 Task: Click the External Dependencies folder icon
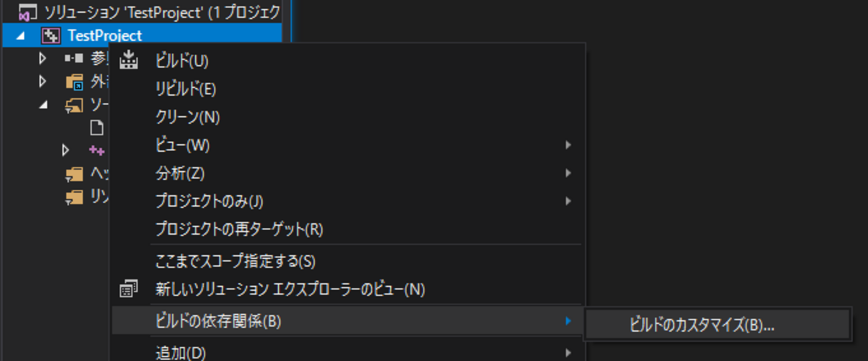click(74, 82)
